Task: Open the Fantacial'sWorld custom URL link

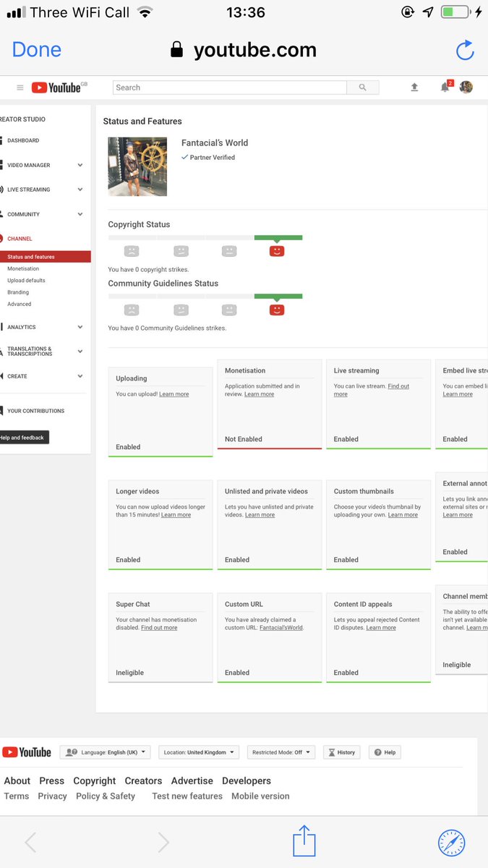Action: pos(282,628)
